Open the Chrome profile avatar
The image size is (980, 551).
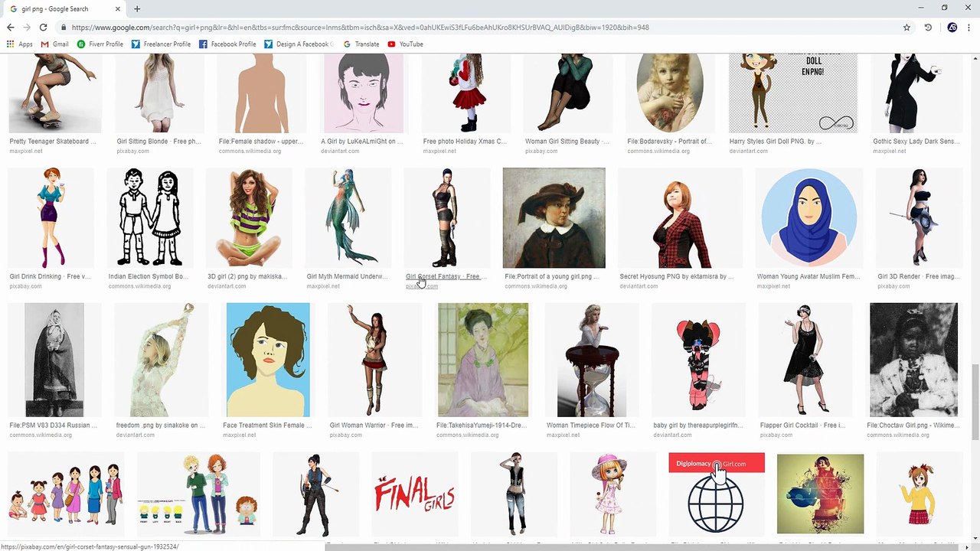952,28
